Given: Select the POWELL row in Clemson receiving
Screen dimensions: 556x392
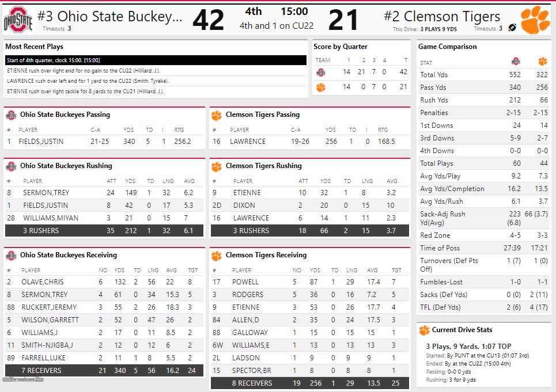Looking at the screenshot, I should [x=309, y=282].
